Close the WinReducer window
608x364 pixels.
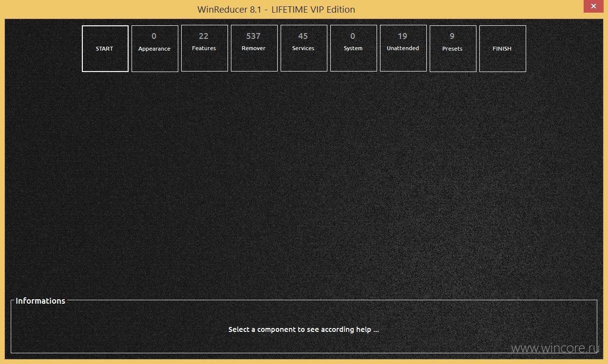[593, 6]
